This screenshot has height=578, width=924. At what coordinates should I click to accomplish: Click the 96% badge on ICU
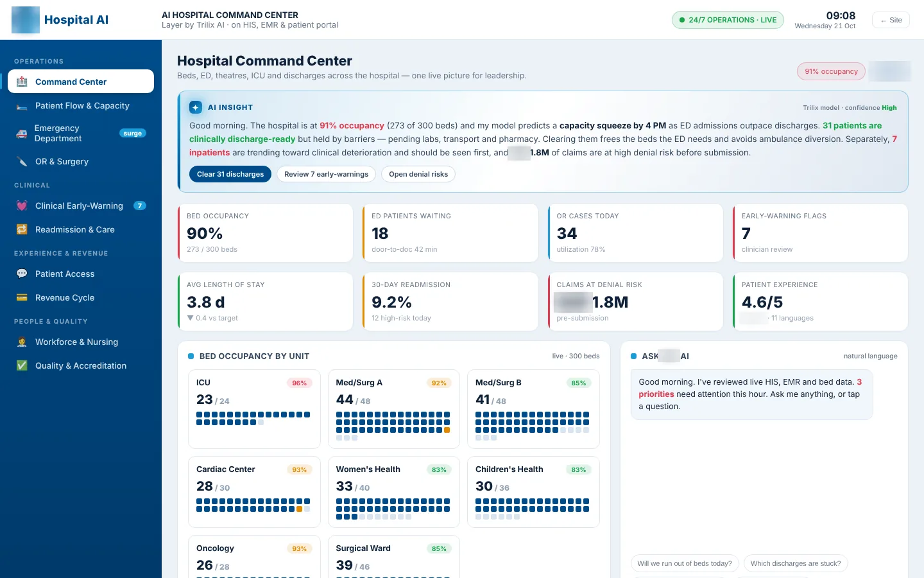[300, 383]
